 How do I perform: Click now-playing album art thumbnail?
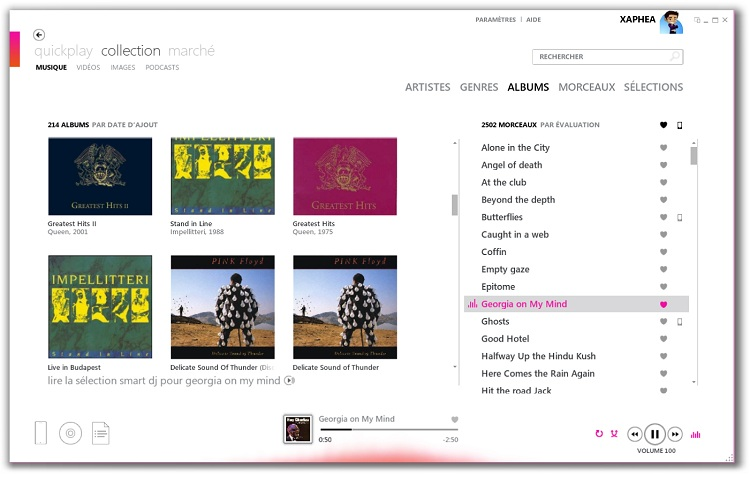coord(298,429)
